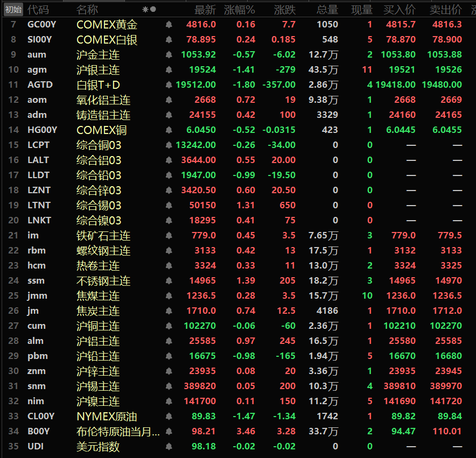
Task: Set an alert on COMEX铜 via bell icon
Action: (x=169, y=130)
